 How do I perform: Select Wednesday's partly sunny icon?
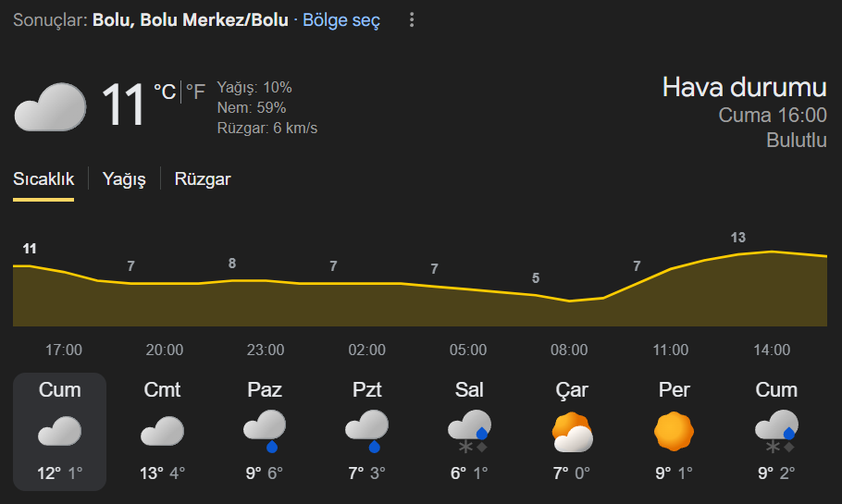571,431
